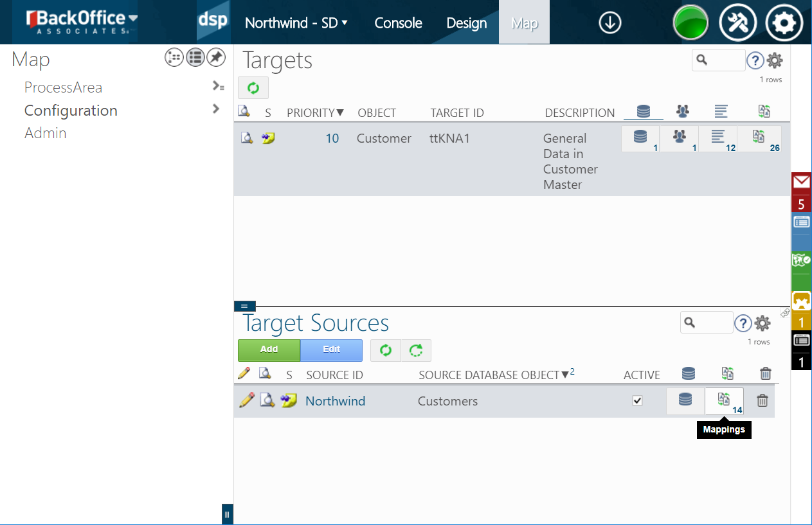Click the download arrow circle icon
This screenshot has width=812, height=525.
(609, 23)
